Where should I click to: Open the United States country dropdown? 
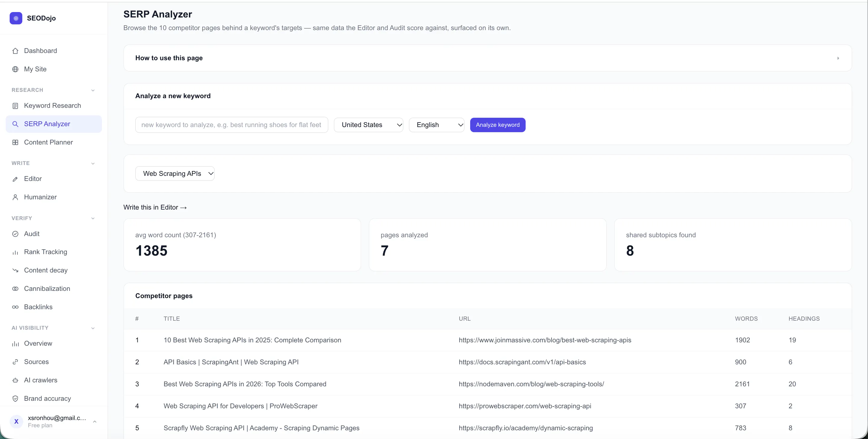pyautogui.click(x=368, y=125)
